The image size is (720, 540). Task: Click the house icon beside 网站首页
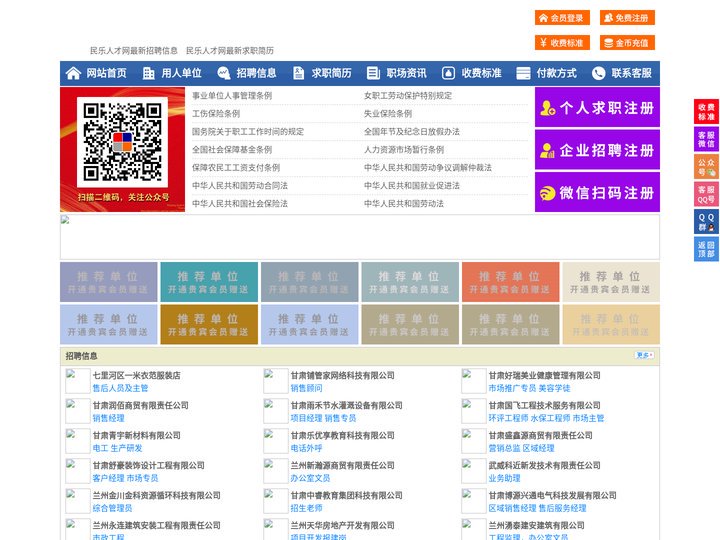(x=73, y=73)
